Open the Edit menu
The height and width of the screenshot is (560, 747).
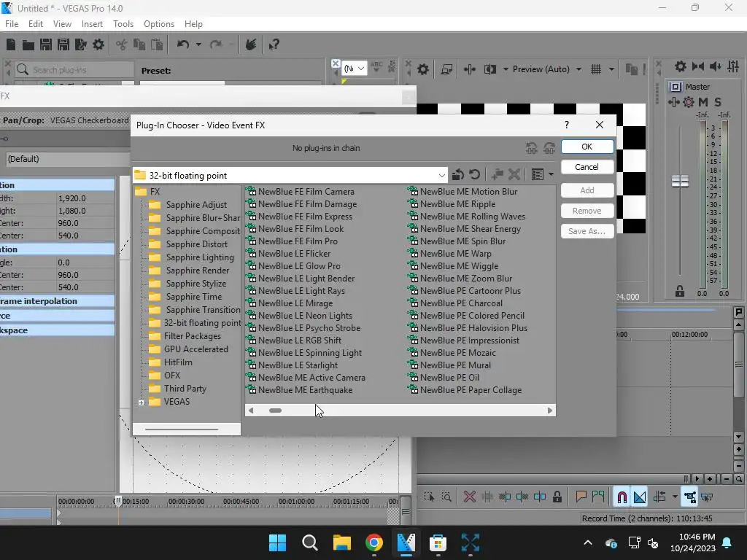click(36, 24)
